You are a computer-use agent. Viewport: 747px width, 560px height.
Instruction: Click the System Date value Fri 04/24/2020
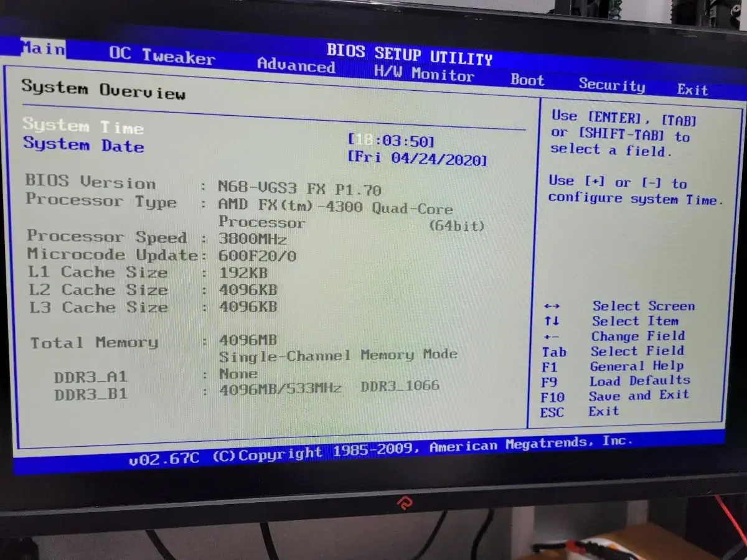click(x=417, y=158)
